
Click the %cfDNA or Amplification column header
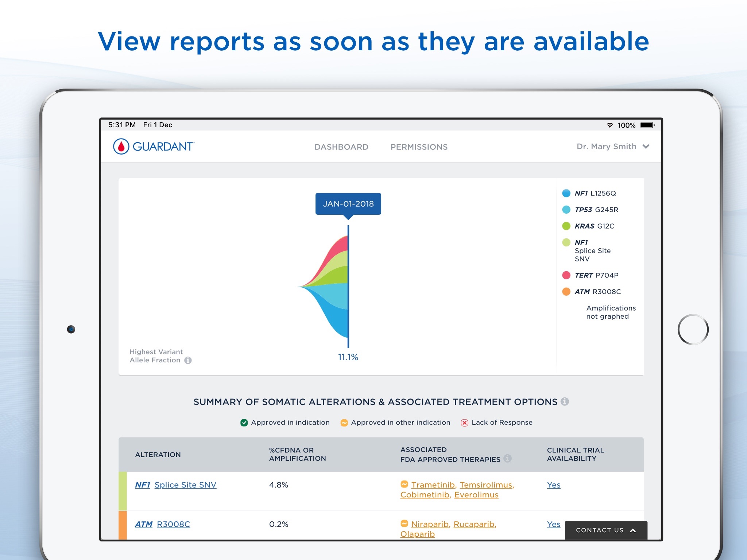click(298, 454)
